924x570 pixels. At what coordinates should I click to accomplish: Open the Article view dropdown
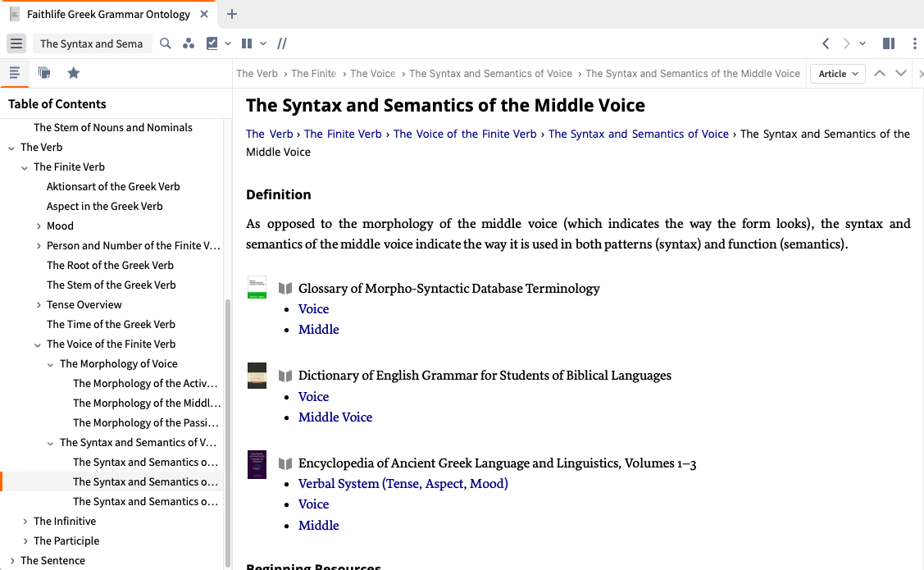tap(837, 73)
